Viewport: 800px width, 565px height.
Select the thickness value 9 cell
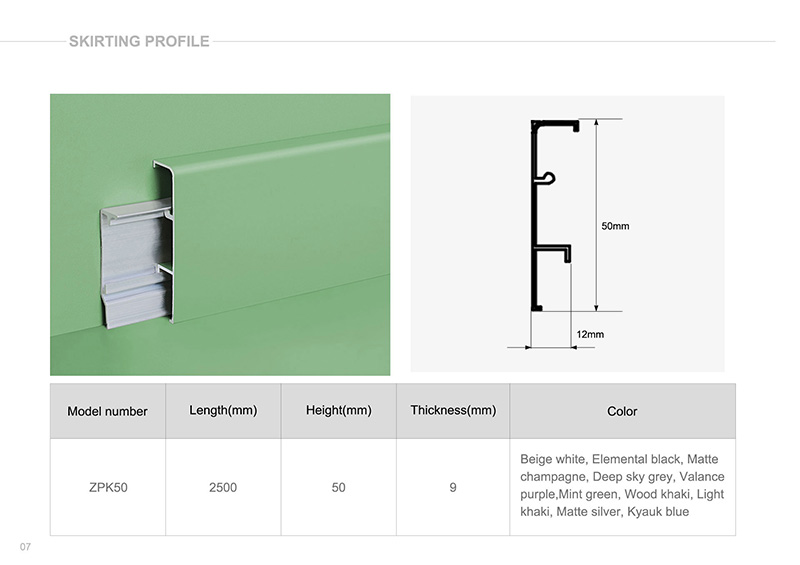click(x=453, y=487)
